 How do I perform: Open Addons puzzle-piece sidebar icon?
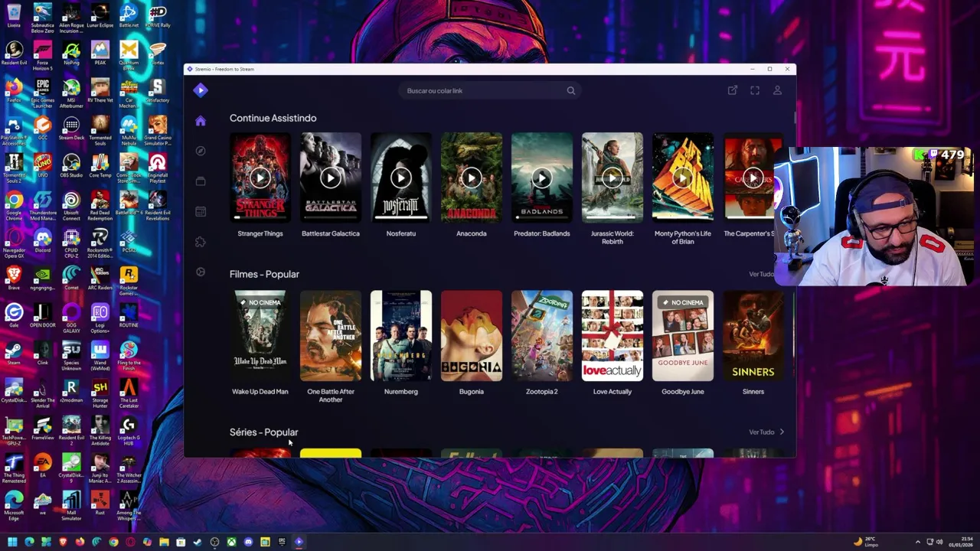(201, 242)
